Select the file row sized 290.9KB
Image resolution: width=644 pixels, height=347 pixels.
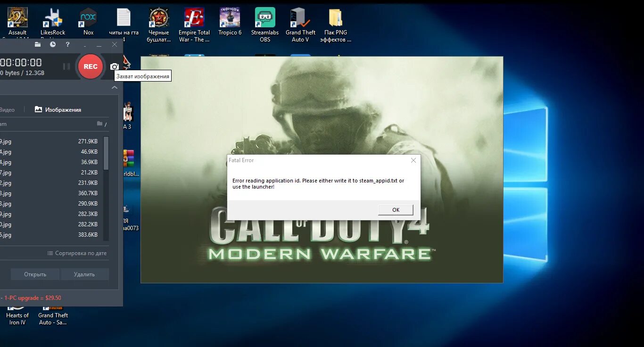51,203
